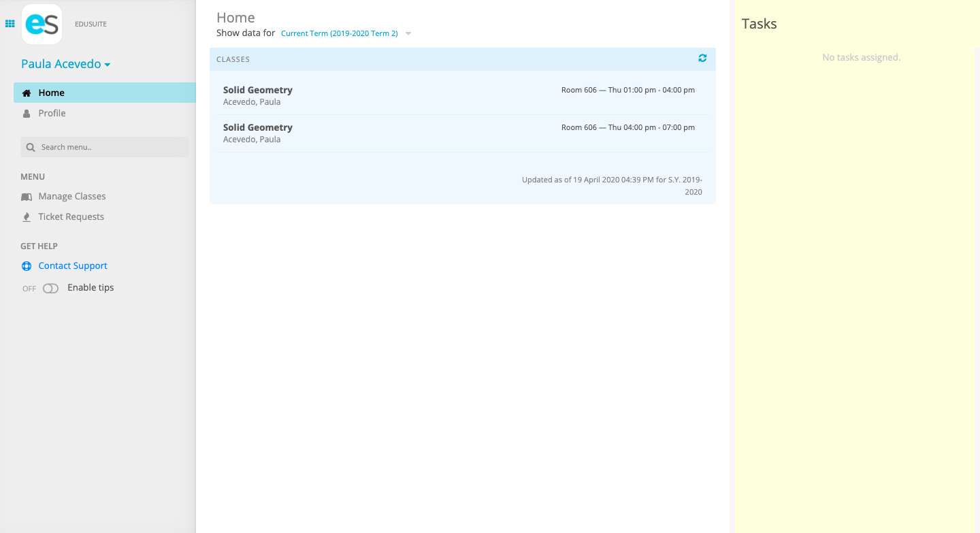980x533 pixels.
Task: Click the Ticket Requests icon
Action: point(27,217)
